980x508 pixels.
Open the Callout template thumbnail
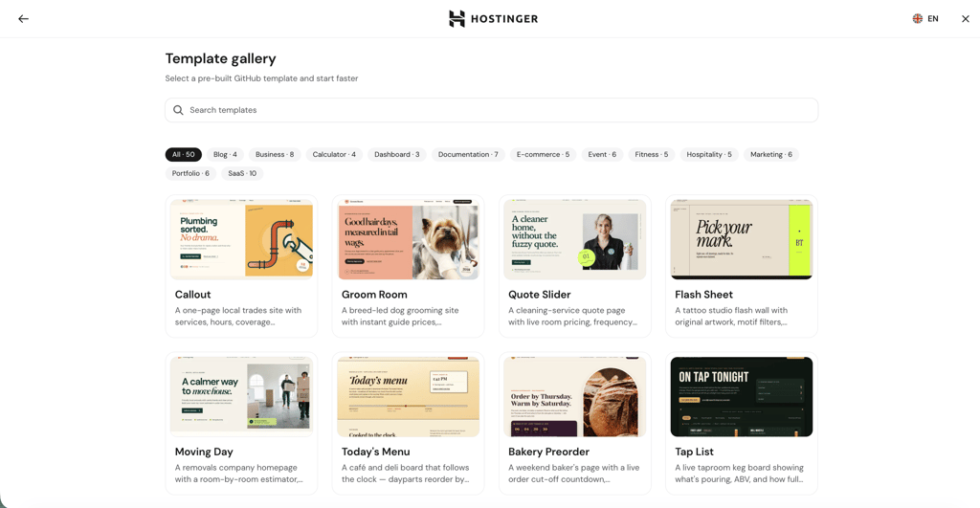tap(241, 239)
